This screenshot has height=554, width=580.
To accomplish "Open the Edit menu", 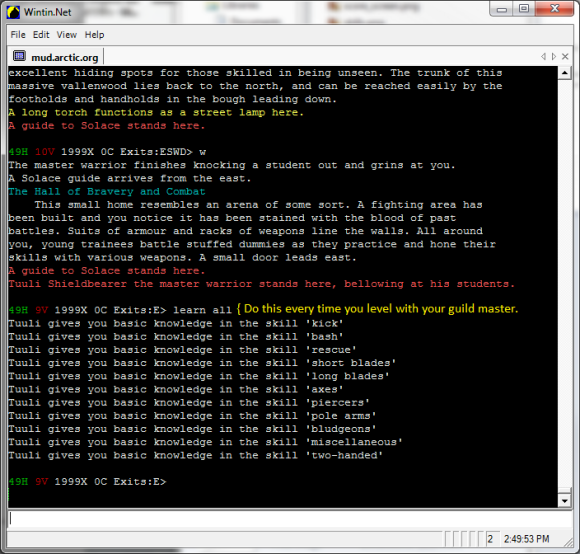I will (x=41, y=35).
